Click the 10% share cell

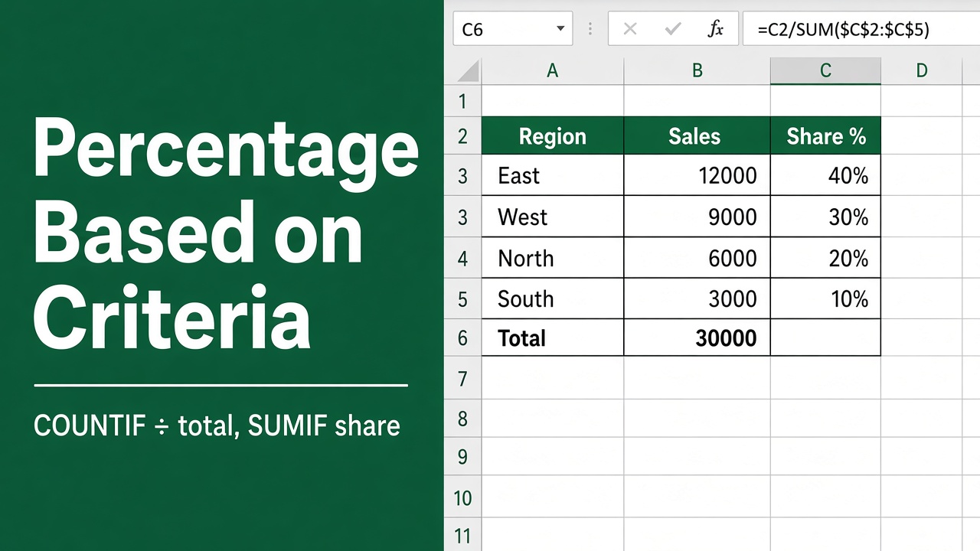coord(825,298)
